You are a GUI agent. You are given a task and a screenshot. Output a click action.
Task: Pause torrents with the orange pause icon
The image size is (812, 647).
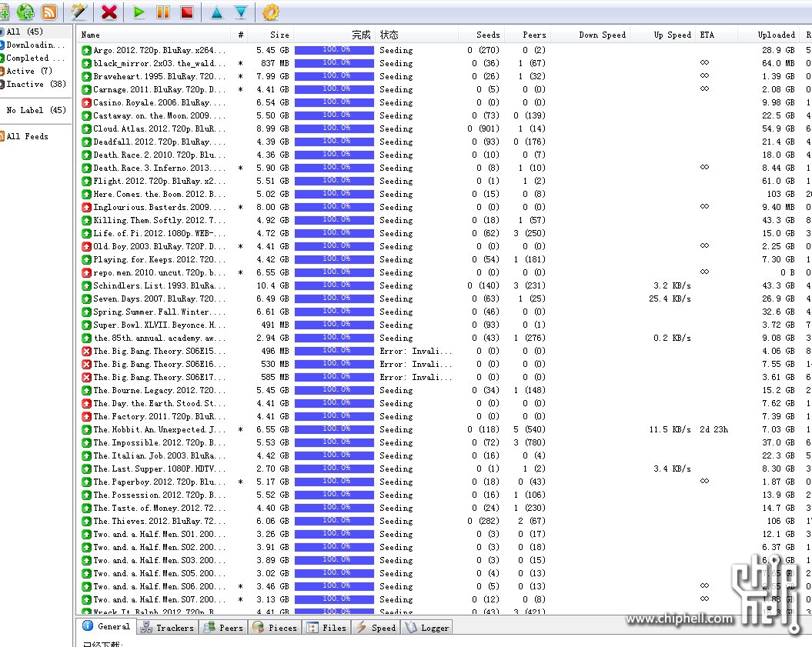pyautogui.click(x=163, y=12)
